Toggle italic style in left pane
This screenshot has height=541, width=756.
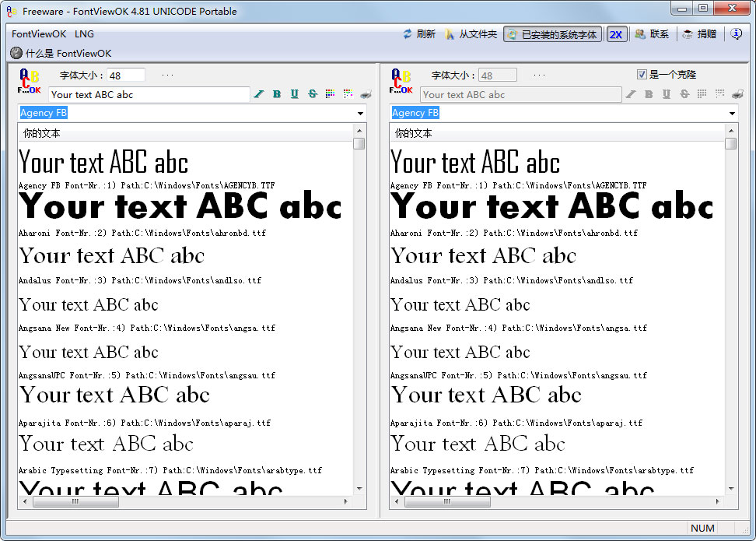tap(259, 94)
